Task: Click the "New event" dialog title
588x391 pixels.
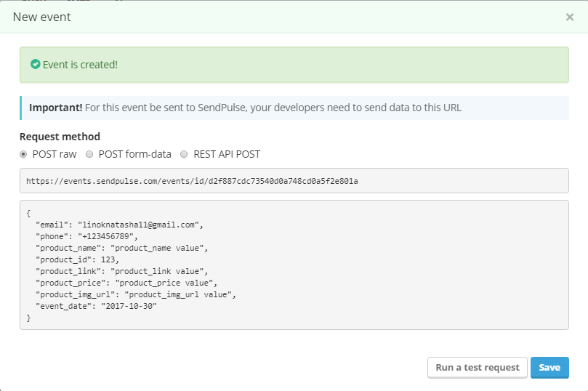Action: coord(42,17)
